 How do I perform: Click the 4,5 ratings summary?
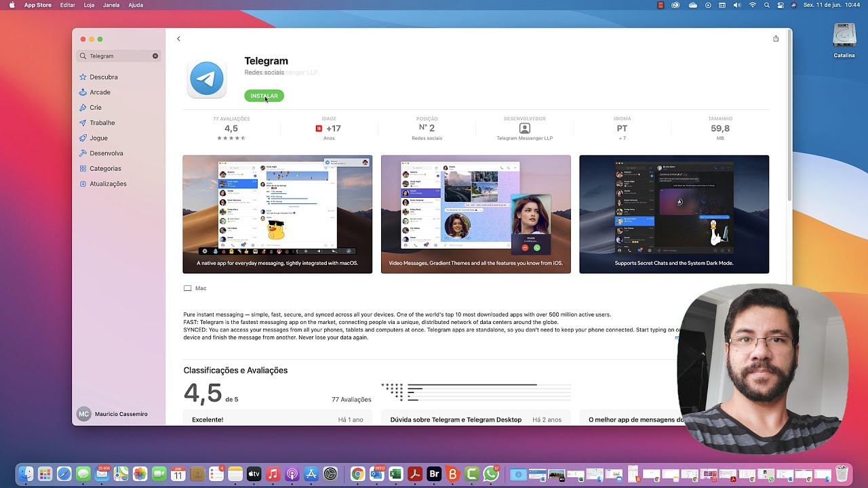tap(231, 128)
